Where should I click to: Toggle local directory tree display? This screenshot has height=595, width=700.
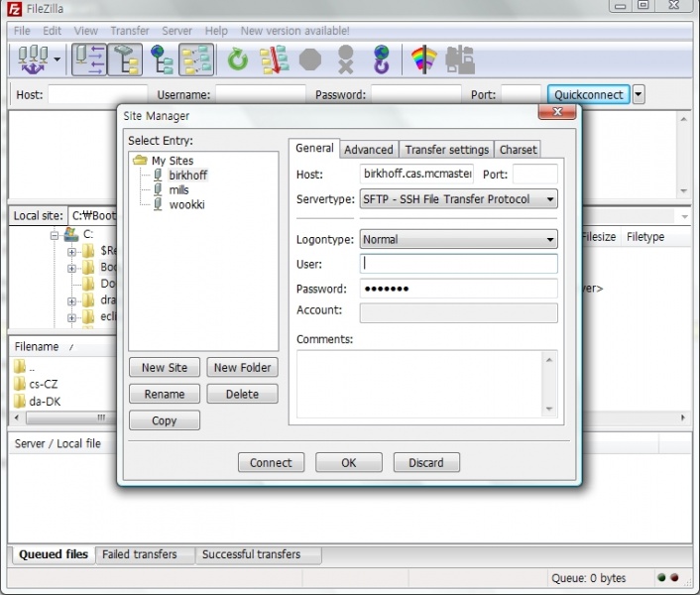tap(125, 60)
